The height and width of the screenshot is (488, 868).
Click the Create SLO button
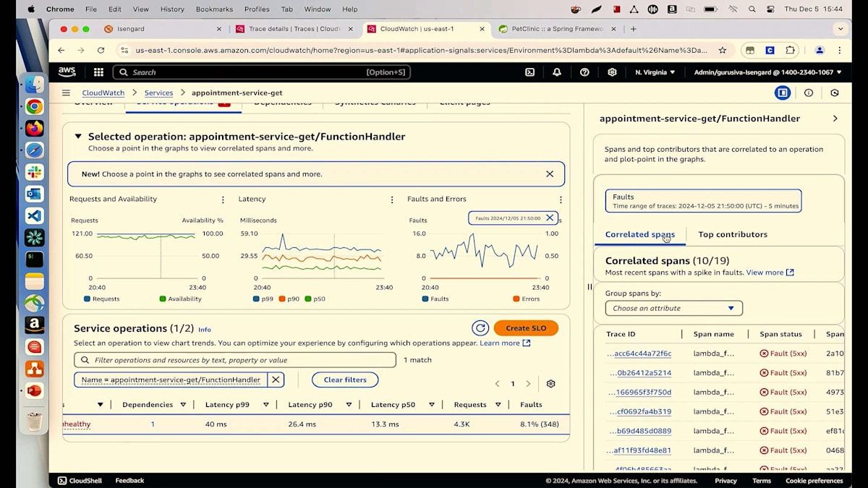pyautogui.click(x=526, y=328)
